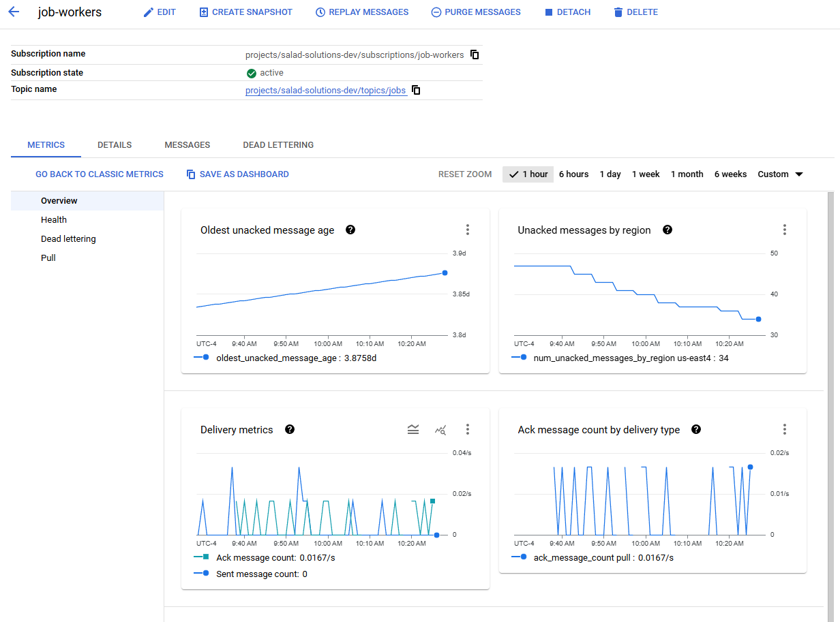Select the 1 week time range
840x622 pixels.
tap(646, 174)
